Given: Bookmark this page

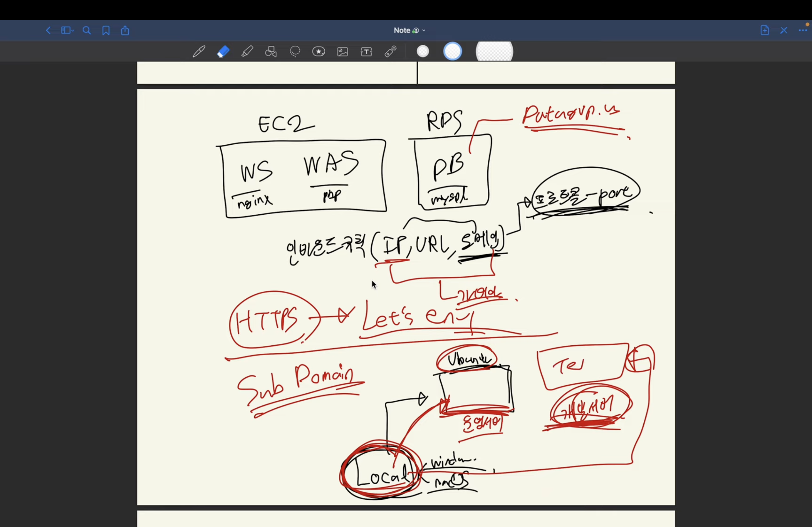Looking at the screenshot, I should tap(106, 30).
